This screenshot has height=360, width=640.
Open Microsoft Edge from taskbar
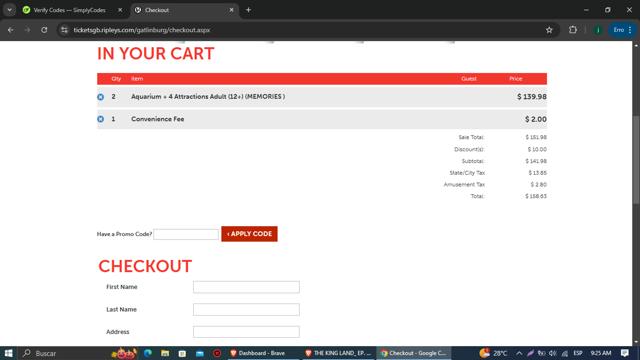pyautogui.click(x=148, y=353)
